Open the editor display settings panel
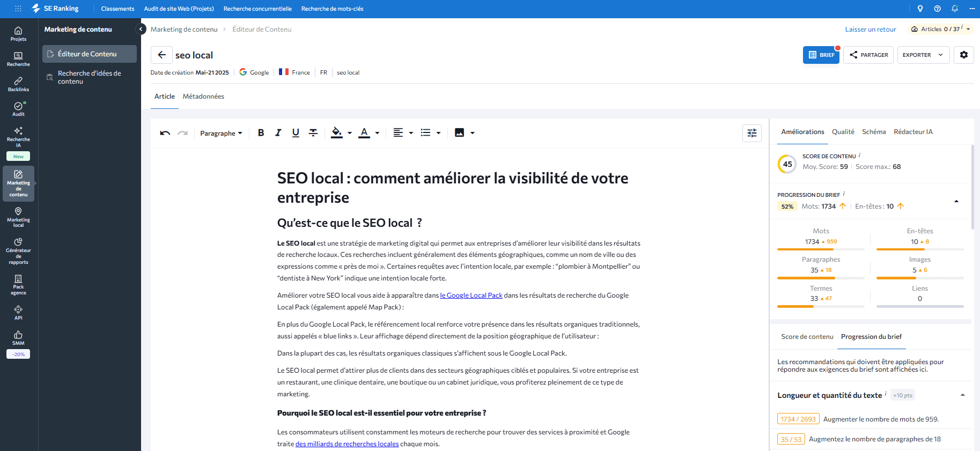This screenshot has width=980, height=451. (751, 133)
